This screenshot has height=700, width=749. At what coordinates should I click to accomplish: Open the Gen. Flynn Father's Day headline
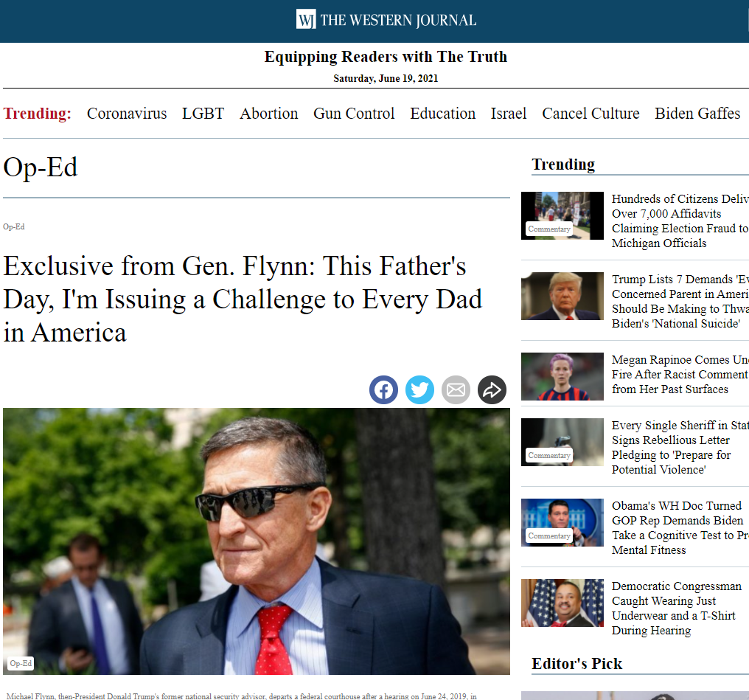click(243, 299)
